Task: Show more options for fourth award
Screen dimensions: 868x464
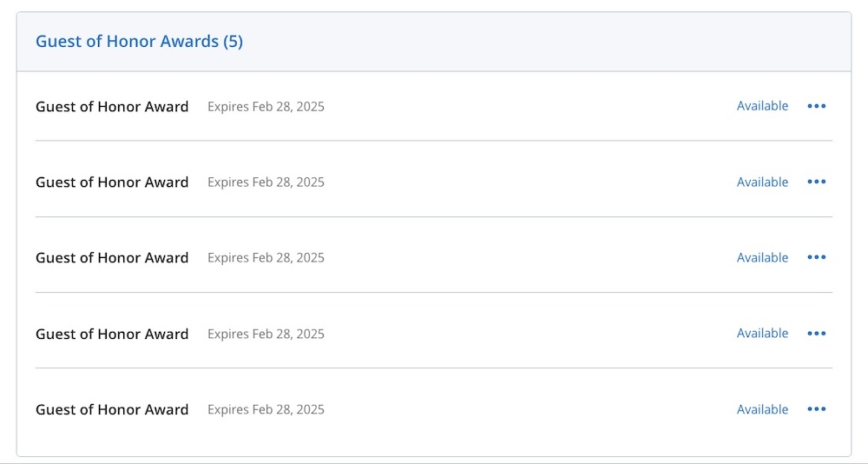Action: click(x=817, y=333)
